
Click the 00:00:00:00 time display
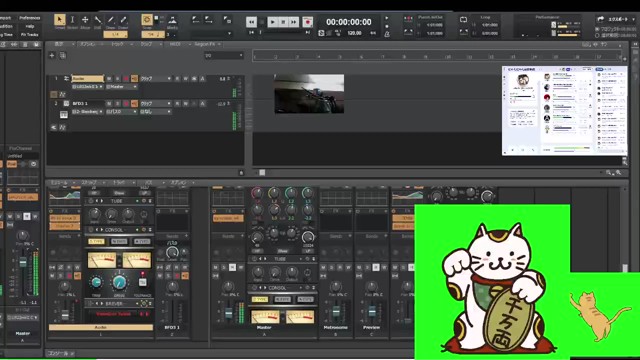(349, 22)
